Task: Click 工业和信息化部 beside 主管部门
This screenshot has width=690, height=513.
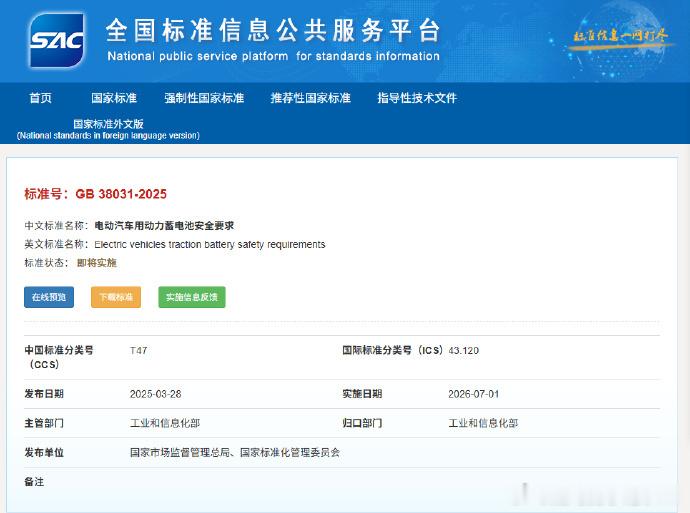Action: tap(165, 423)
